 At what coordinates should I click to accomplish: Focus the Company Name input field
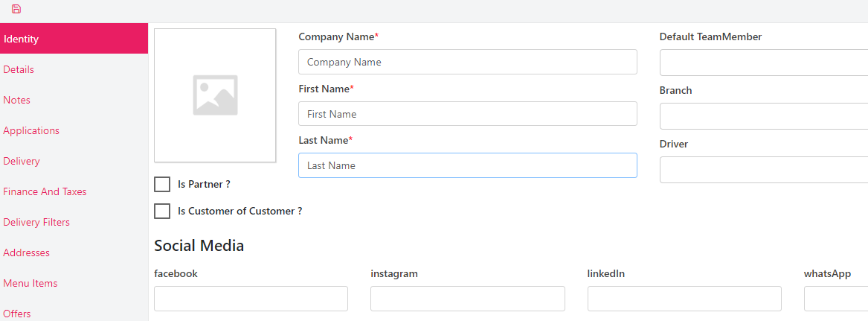click(467, 63)
